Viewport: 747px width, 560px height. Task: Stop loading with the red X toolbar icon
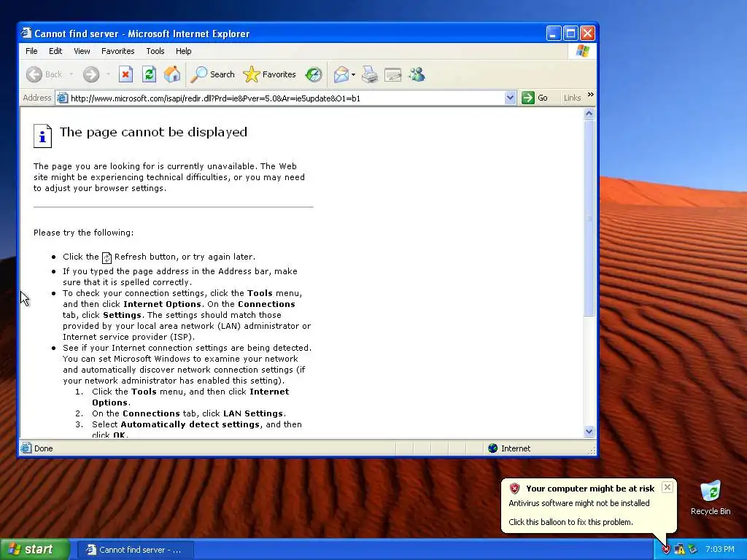coord(125,74)
